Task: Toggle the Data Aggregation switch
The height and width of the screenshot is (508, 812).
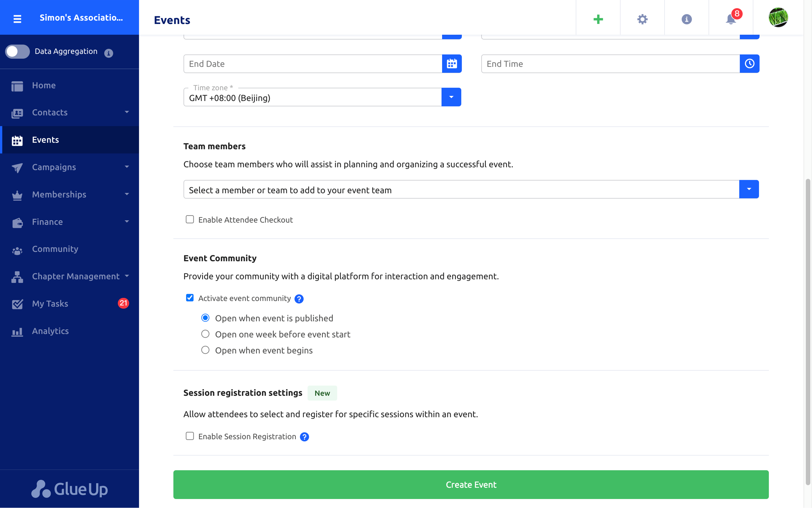Action: [x=18, y=52]
